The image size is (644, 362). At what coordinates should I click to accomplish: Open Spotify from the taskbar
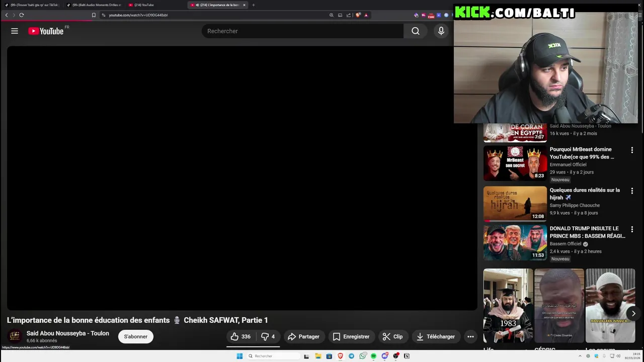[373, 356]
